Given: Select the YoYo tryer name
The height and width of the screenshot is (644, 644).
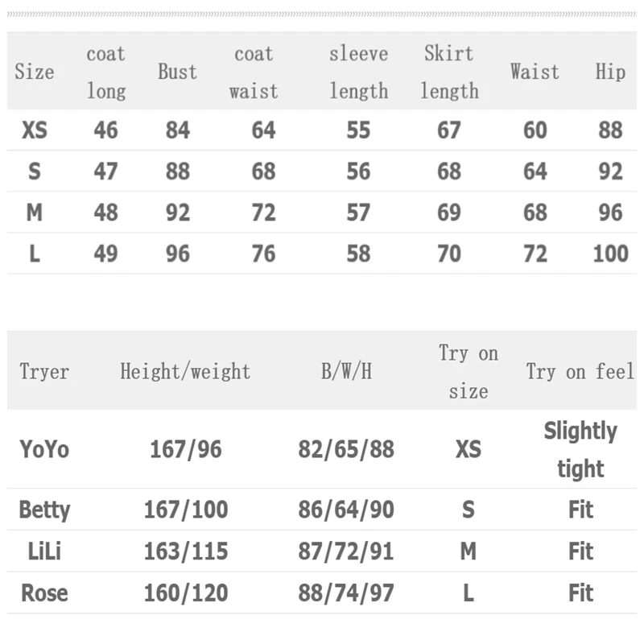Looking at the screenshot, I should [x=44, y=449].
